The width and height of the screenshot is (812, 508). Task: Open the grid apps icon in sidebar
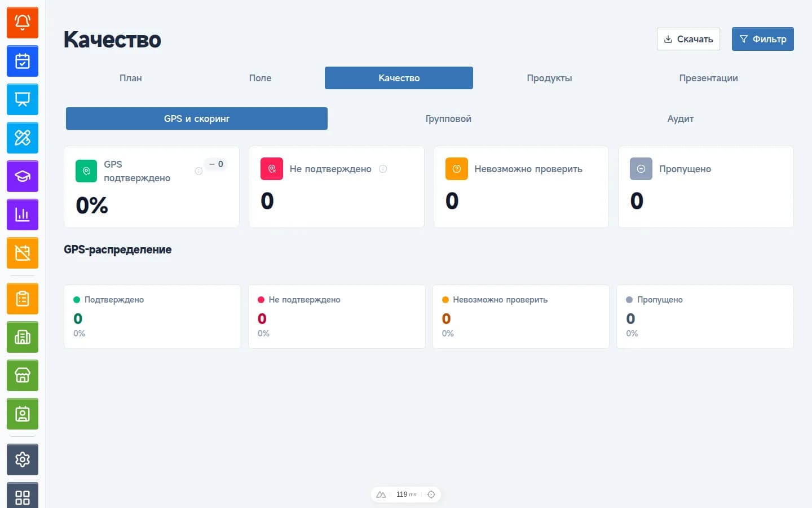23,496
